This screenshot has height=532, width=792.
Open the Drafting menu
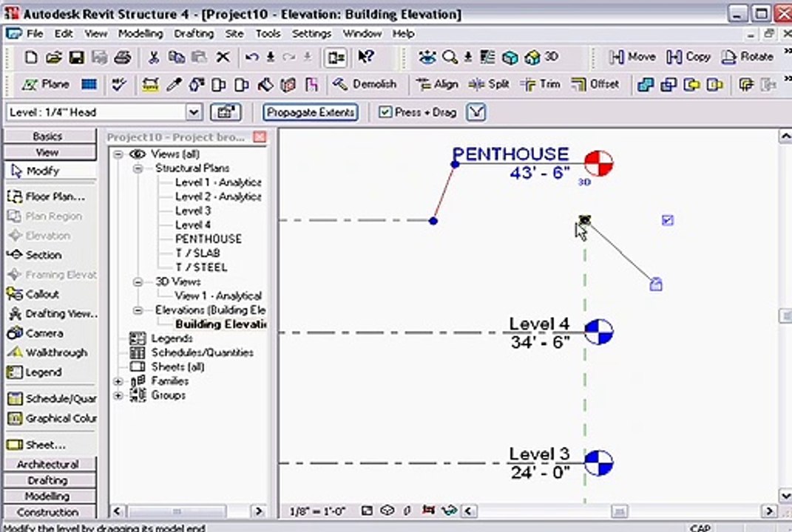point(194,34)
